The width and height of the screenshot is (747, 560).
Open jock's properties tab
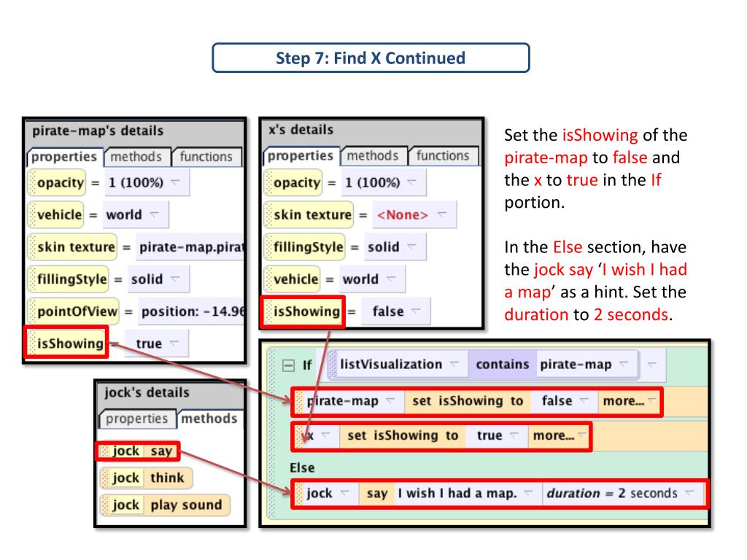(136, 419)
